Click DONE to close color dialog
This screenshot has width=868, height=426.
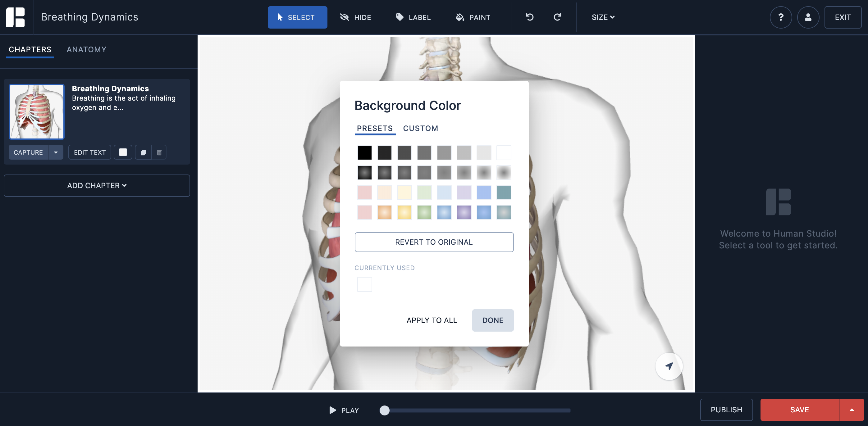coord(493,320)
